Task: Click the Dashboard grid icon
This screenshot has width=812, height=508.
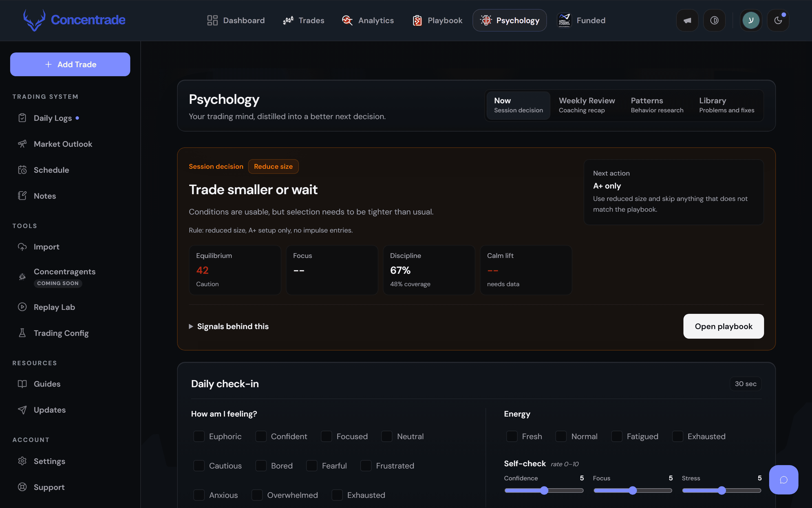Action: [212, 21]
